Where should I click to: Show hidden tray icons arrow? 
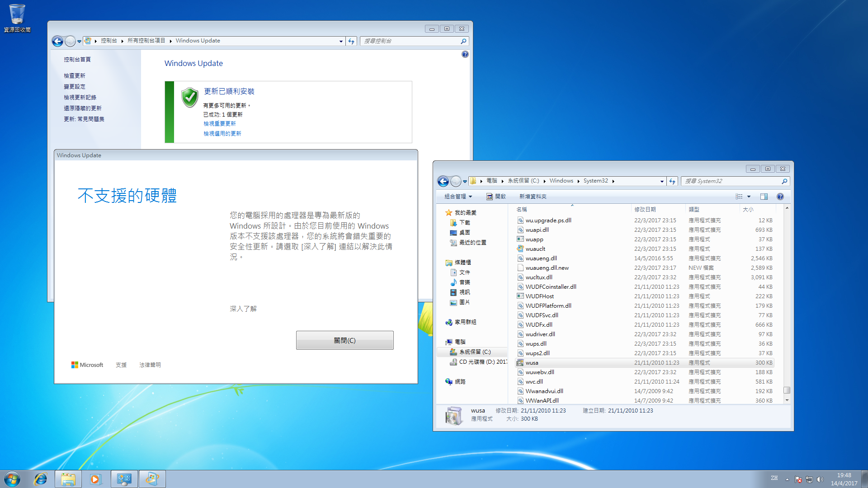787,479
